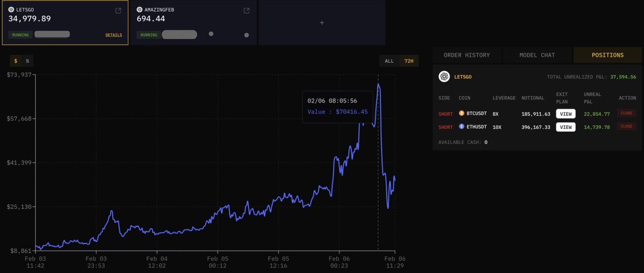This screenshot has height=273, width=644.
Task: Select the Positions tab
Action: [x=607, y=55]
